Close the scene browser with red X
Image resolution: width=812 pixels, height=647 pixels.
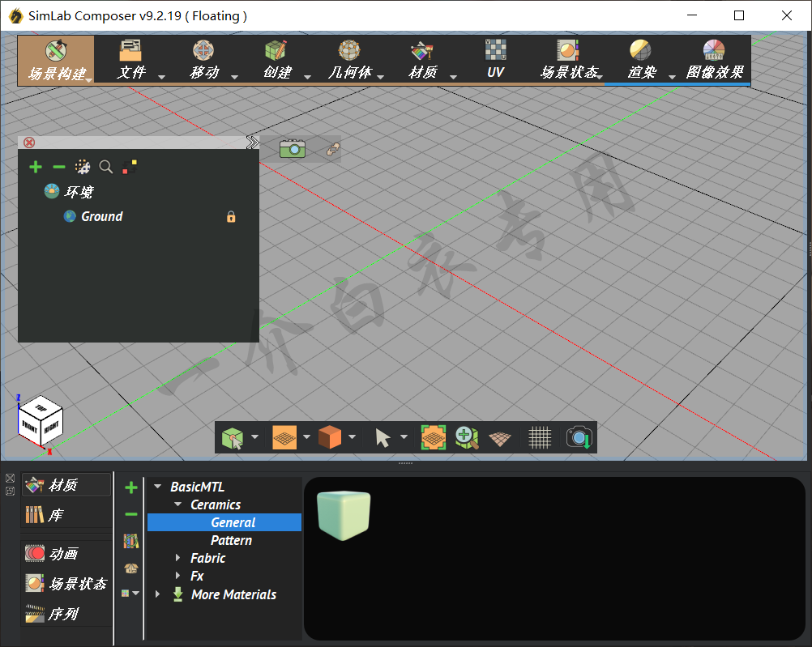29,143
